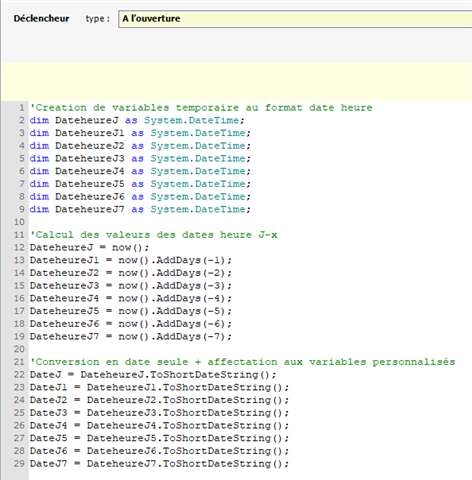Click comment 'Conversion en date seule' line
472x480 pixels.
pos(242,362)
